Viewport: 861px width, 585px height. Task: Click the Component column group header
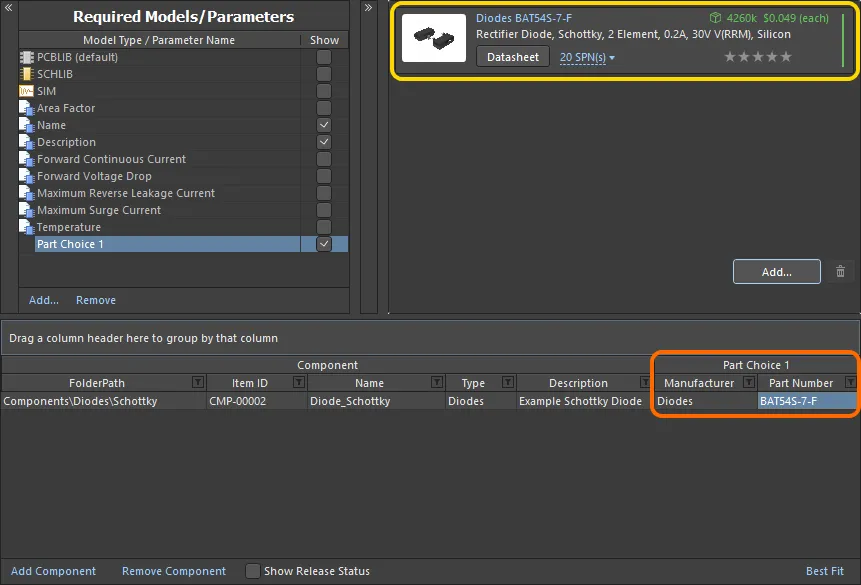(x=327, y=365)
